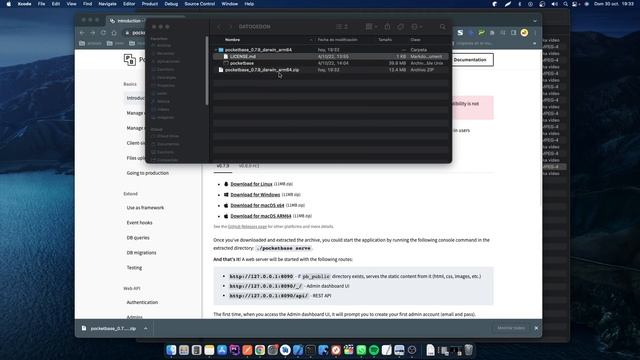This screenshot has width=640, height=360.
Task: Click the volume icon in menu bar
Action: pyautogui.click(x=554, y=4)
